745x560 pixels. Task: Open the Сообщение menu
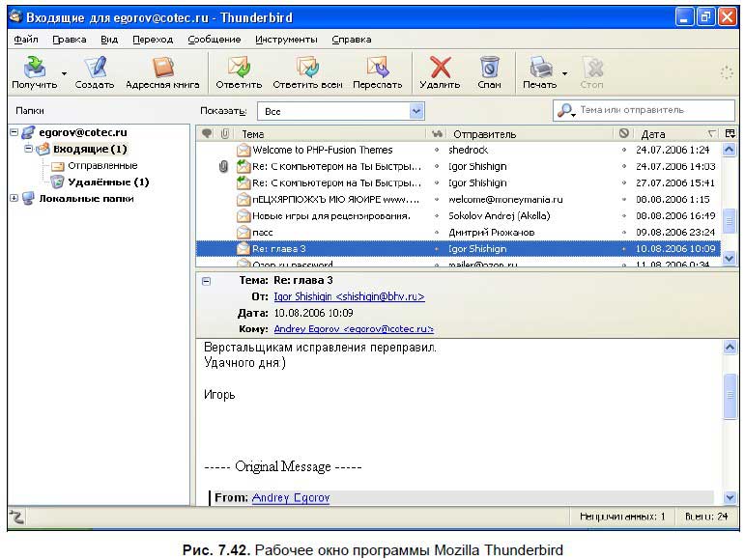(x=215, y=40)
